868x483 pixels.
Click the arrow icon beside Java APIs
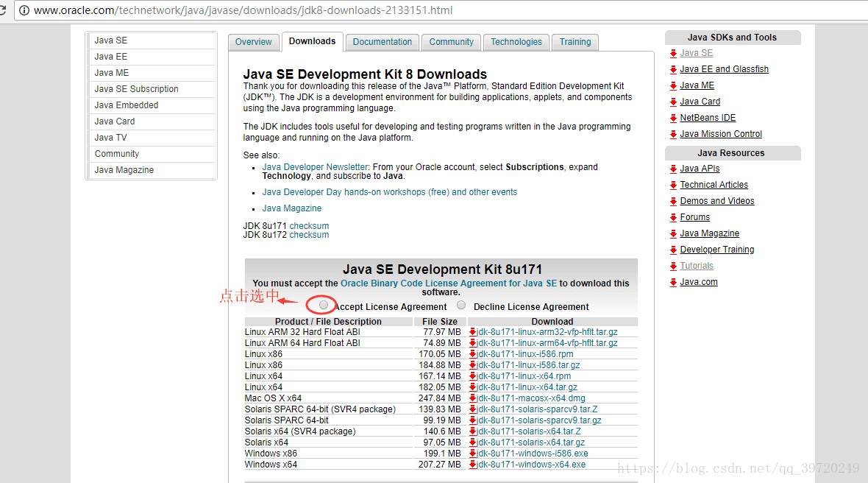click(x=673, y=169)
